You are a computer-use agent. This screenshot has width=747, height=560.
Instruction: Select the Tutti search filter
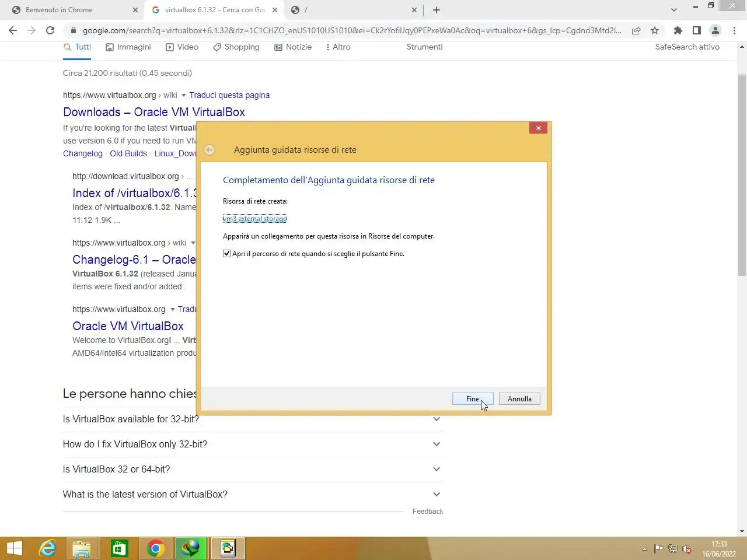pos(77,47)
